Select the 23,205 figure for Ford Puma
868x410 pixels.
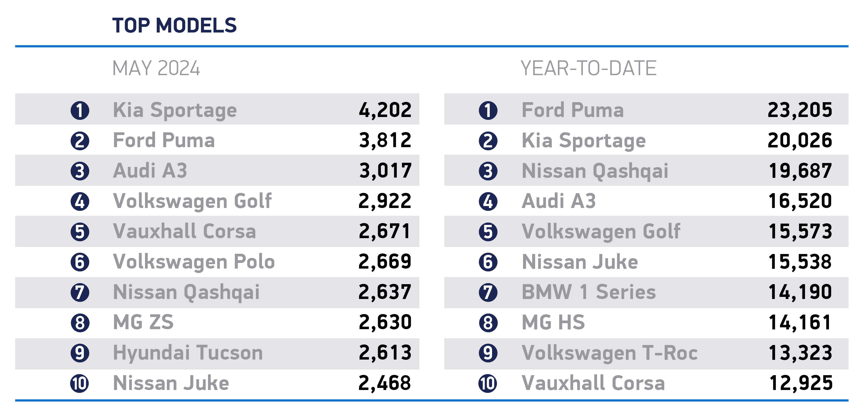click(800, 111)
